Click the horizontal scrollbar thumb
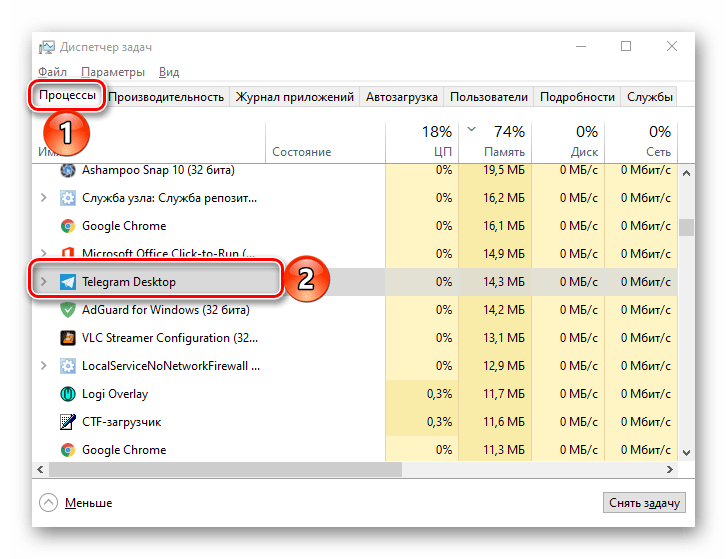The width and height of the screenshot is (727, 559). [x=225, y=470]
